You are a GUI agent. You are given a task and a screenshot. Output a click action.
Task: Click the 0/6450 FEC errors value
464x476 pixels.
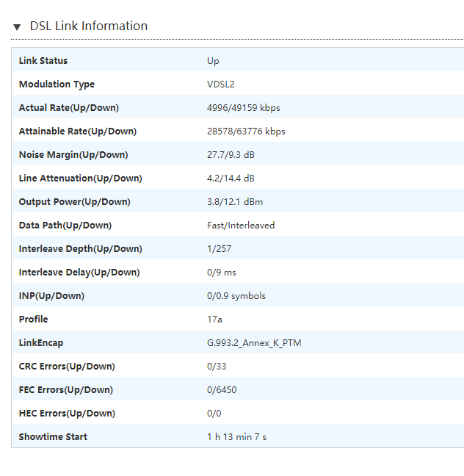pos(222,390)
